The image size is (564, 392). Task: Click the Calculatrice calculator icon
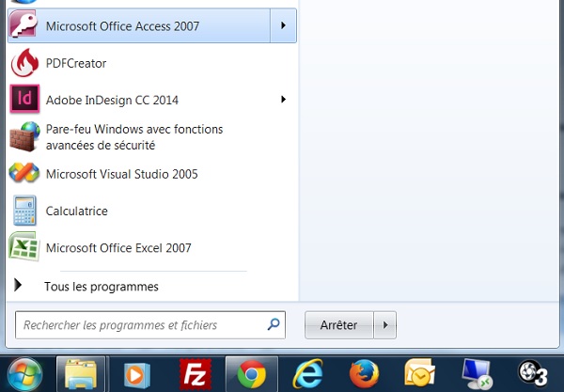(24, 211)
